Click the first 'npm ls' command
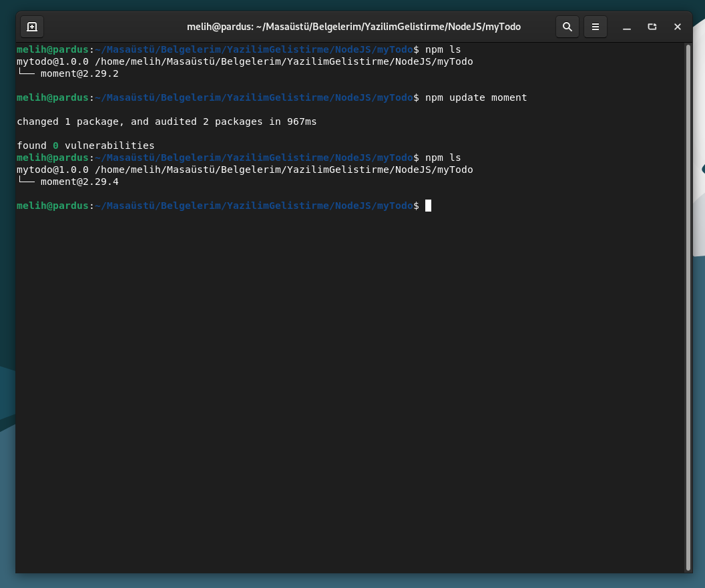The height and width of the screenshot is (588, 705). (x=443, y=49)
